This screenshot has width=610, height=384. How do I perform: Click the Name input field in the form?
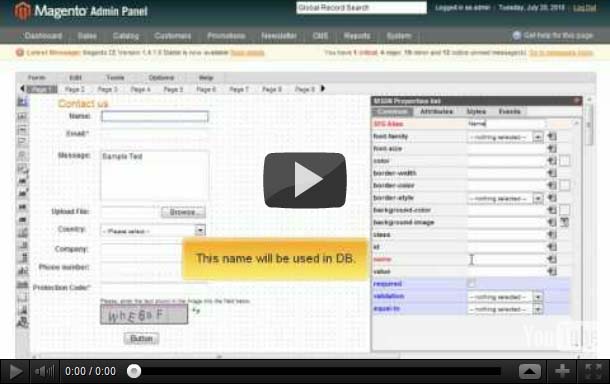(154, 116)
